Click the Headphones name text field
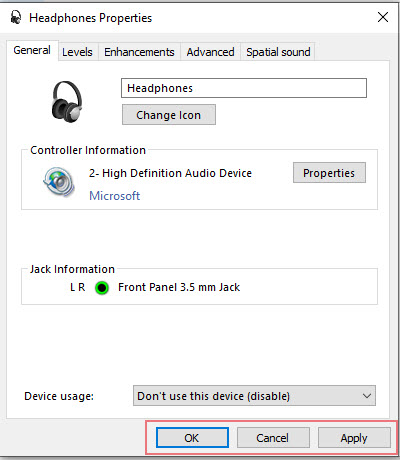 [x=244, y=88]
